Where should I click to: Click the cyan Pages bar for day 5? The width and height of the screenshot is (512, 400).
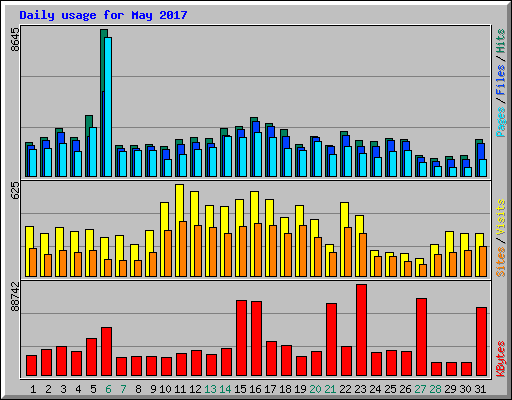point(93,152)
